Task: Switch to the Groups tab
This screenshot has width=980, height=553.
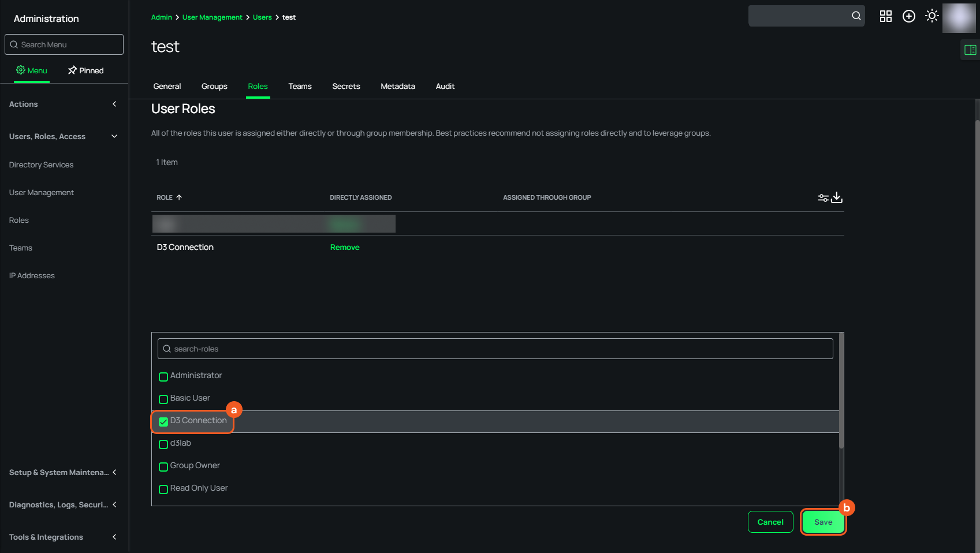Action: (x=214, y=86)
